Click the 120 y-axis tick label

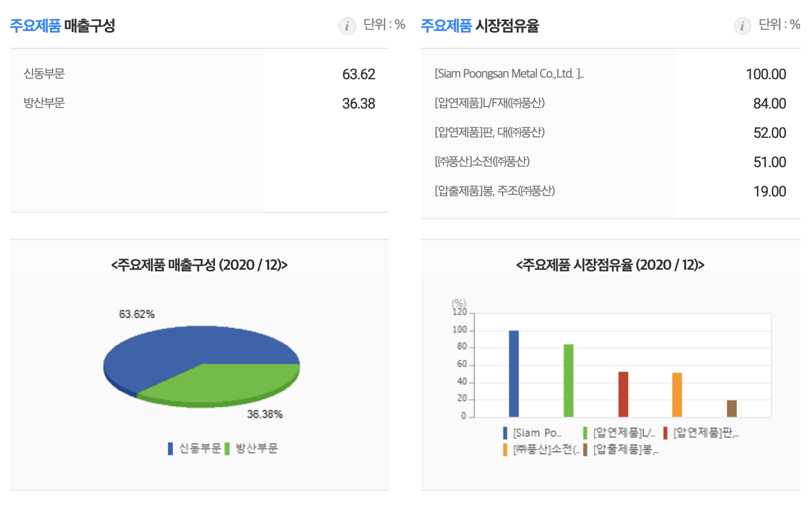pos(460,312)
